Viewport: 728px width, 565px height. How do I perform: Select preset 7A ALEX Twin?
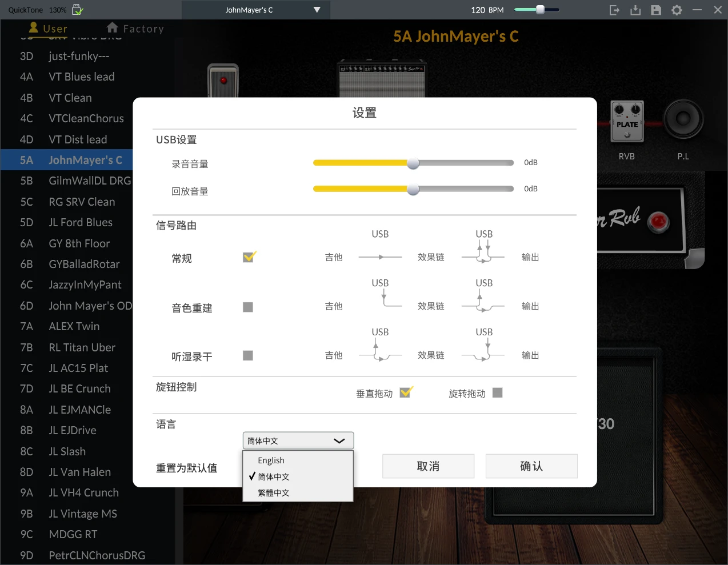(x=67, y=326)
